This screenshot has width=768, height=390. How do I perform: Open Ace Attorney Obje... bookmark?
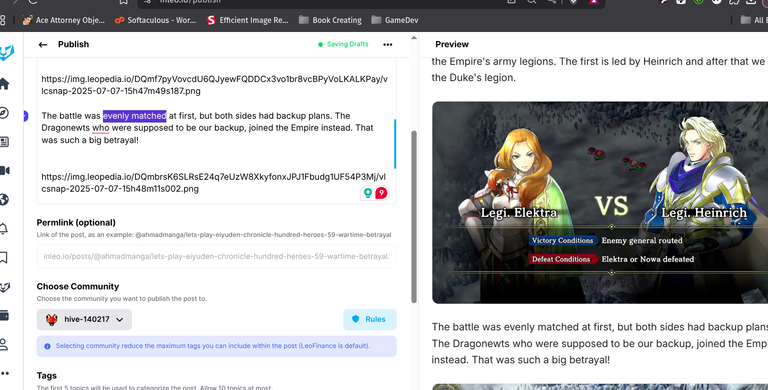click(64, 20)
